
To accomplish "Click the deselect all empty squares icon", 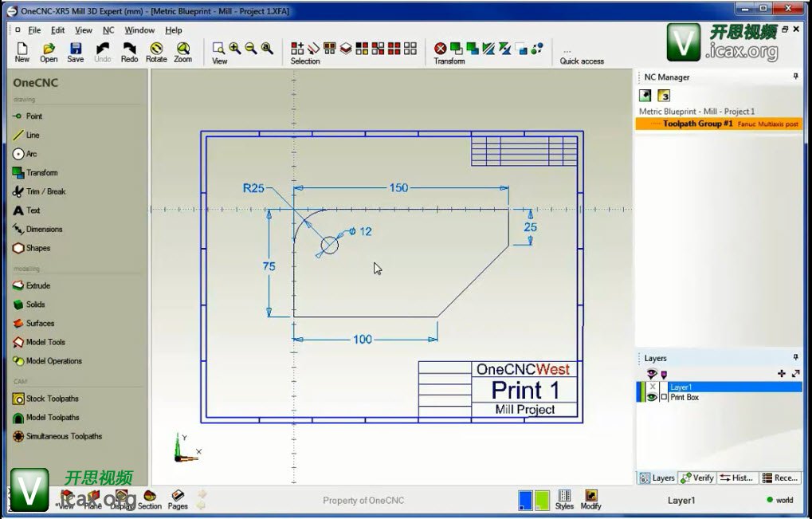I will click(410, 48).
